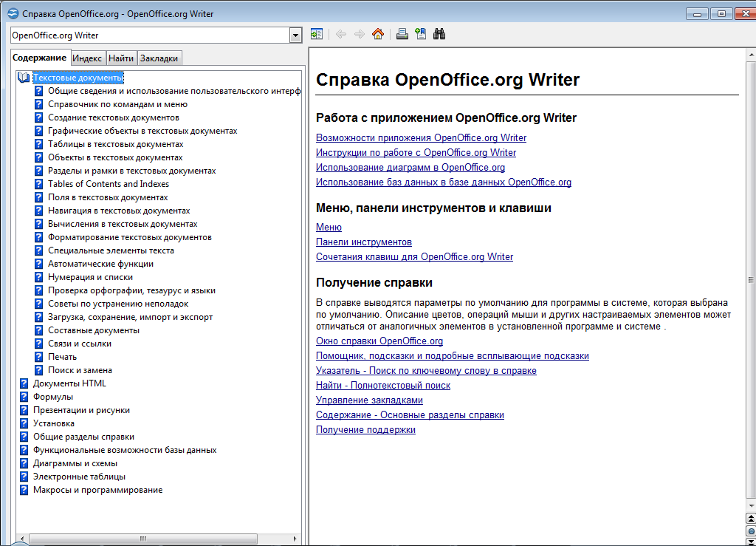Open link Управление закладками
This screenshot has width=756, height=546.
(x=369, y=400)
